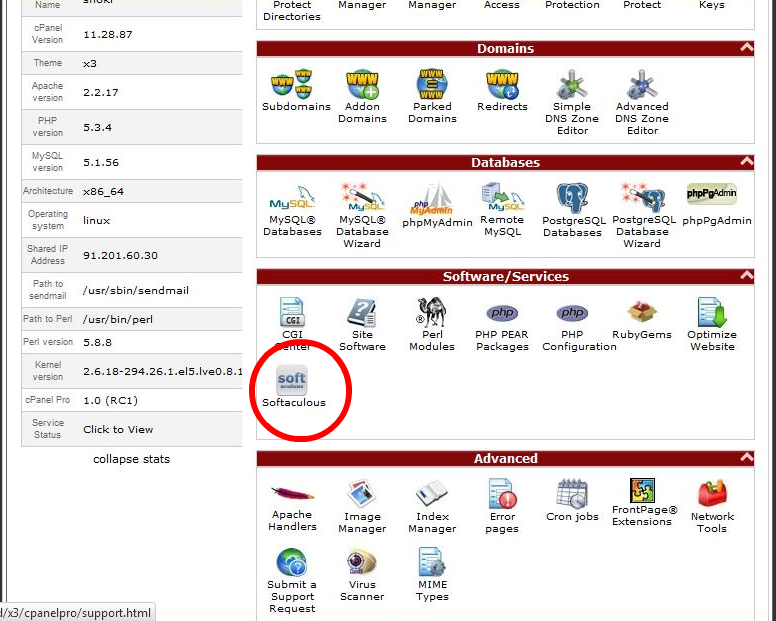Open PostgreSQL Databases
Image resolution: width=776 pixels, height=621 pixels.
coord(573,210)
